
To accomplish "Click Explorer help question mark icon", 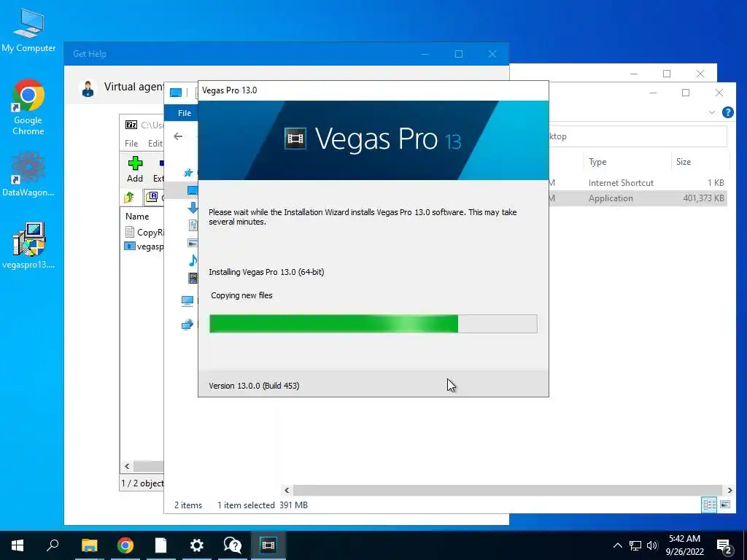I will pos(727,112).
